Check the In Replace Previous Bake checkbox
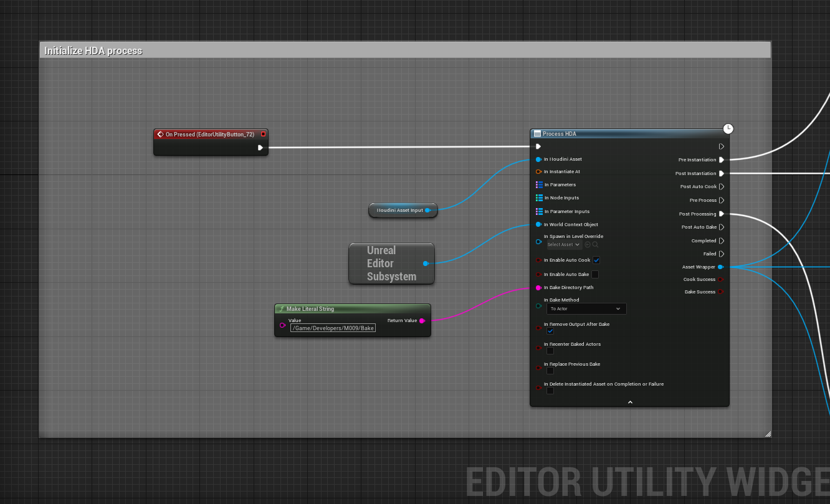Screen dimensions: 830x504 [550, 371]
